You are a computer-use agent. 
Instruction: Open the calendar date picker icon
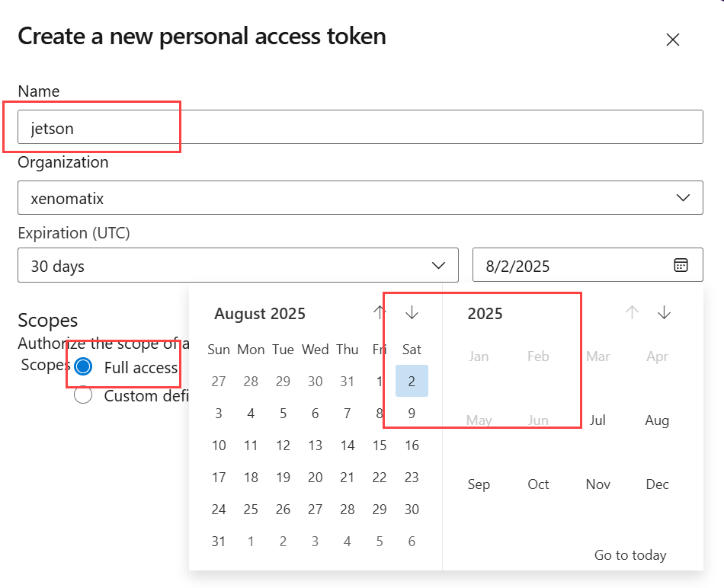681,265
